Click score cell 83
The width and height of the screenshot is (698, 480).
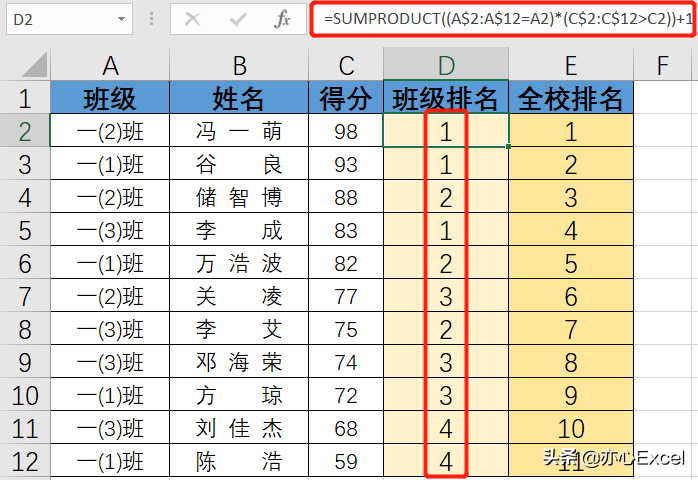(346, 229)
